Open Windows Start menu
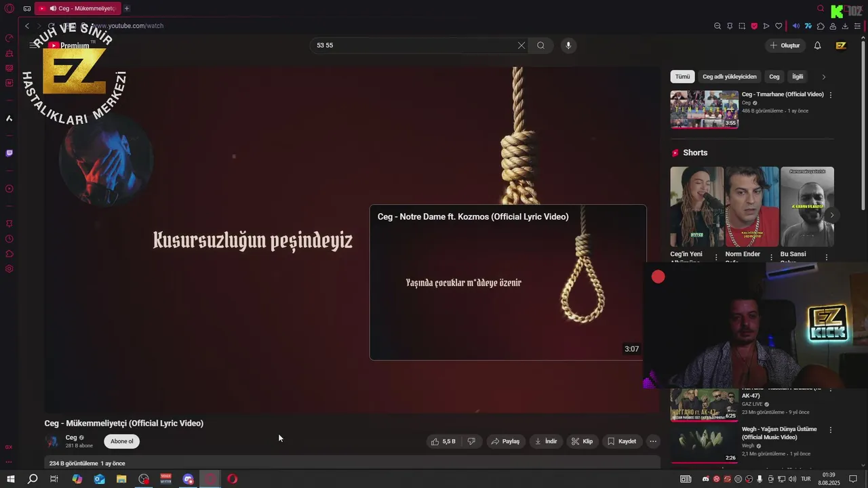The width and height of the screenshot is (868, 488). pyautogui.click(x=11, y=479)
